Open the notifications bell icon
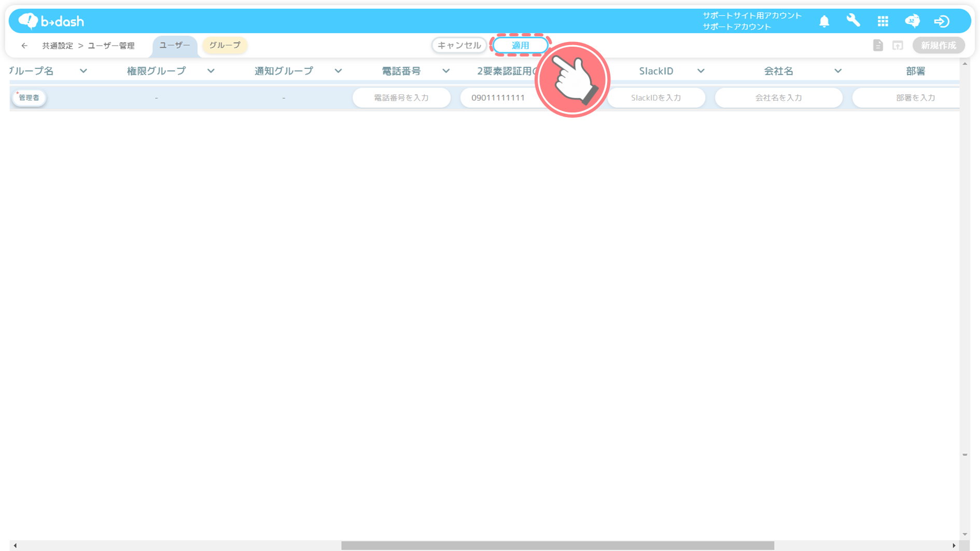 pos(824,21)
